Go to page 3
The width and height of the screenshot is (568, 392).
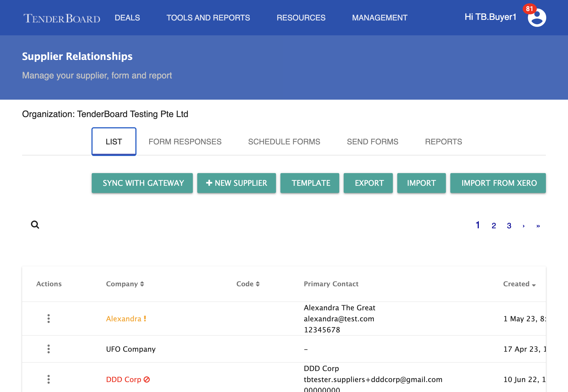point(509,226)
